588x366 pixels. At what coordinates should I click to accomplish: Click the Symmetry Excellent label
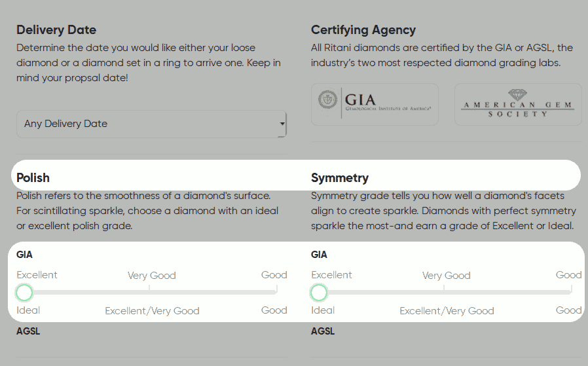331,275
